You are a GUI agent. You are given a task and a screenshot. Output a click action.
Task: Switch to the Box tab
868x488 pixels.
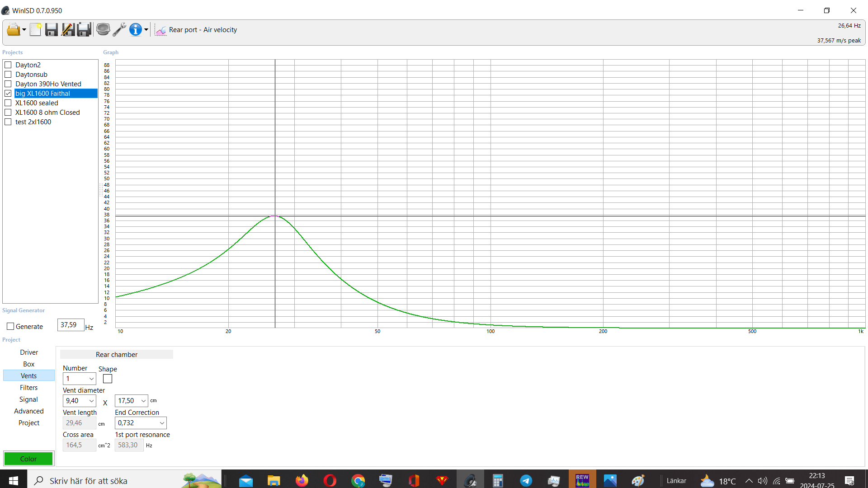point(29,364)
